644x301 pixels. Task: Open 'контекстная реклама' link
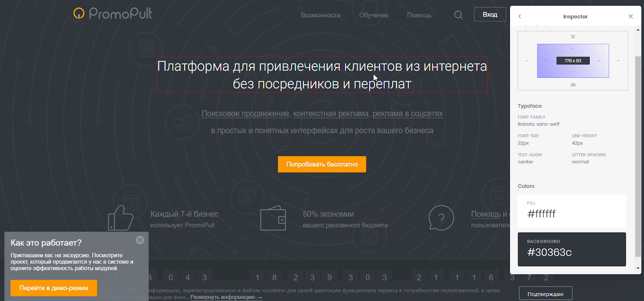[x=331, y=114]
